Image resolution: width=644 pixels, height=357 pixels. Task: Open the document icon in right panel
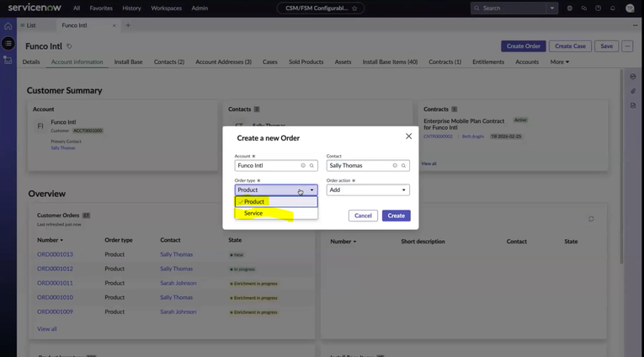(633, 105)
